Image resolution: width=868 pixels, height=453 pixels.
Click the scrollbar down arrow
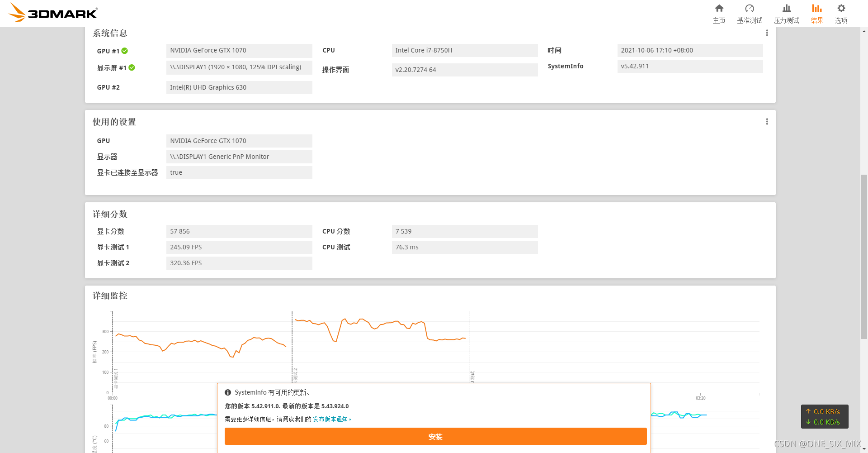tap(864, 449)
